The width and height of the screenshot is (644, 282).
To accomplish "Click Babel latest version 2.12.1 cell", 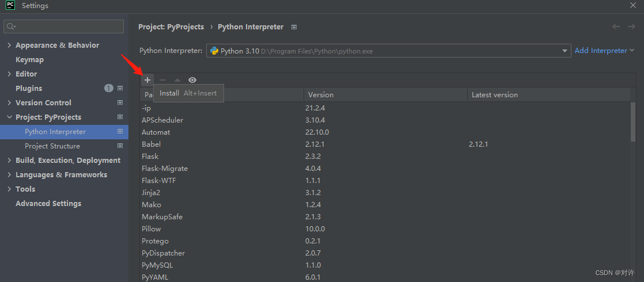I will tap(478, 144).
